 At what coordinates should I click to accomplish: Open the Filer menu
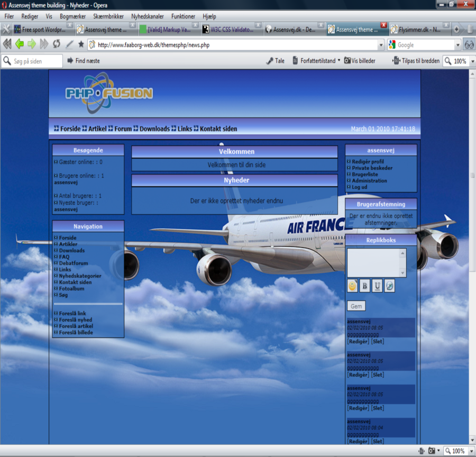coord(9,16)
